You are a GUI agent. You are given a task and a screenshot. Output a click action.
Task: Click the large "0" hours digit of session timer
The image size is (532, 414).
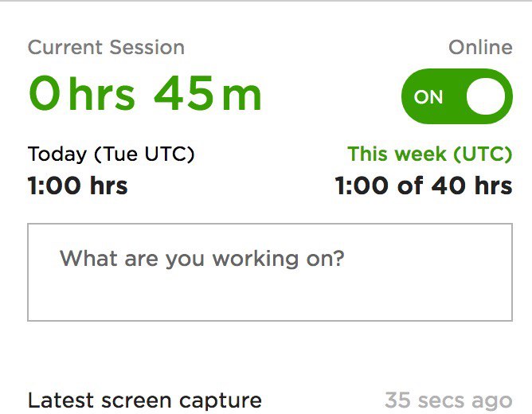(x=45, y=94)
